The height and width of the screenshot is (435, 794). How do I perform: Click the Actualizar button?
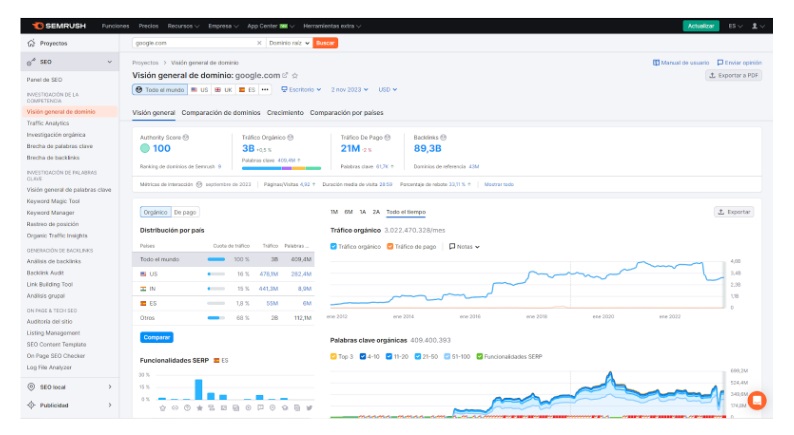[x=701, y=26]
